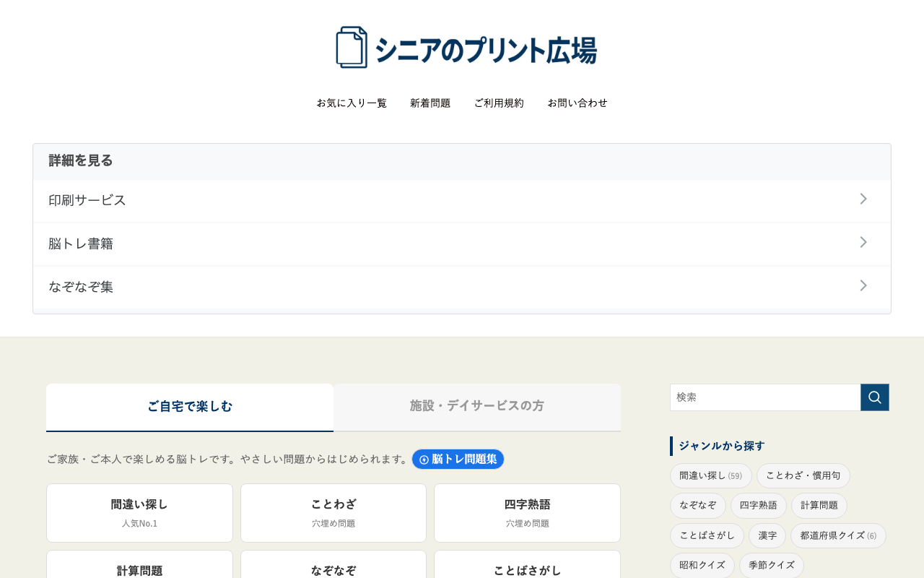Viewport: 924px width, 578px height.
Task: Click the plus icon on 脳トレ問題集 button
Action: click(x=423, y=459)
